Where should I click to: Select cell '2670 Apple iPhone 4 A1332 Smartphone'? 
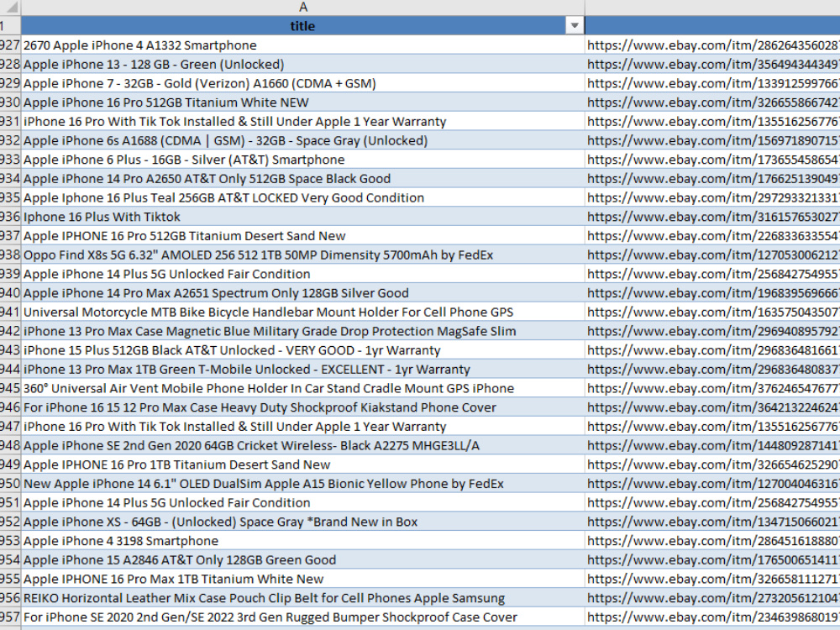tap(302, 45)
